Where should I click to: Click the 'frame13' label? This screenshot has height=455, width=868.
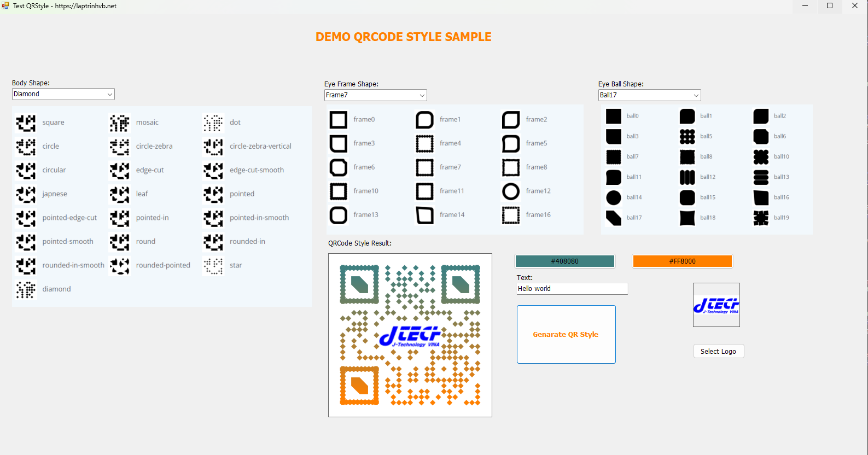[x=366, y=215]
